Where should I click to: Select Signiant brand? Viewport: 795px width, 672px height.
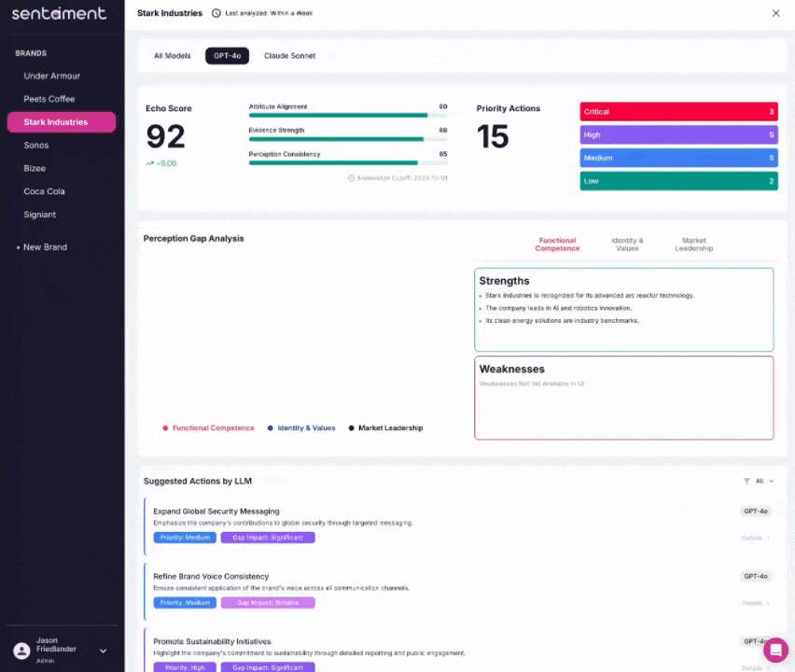tap(62, 215)
